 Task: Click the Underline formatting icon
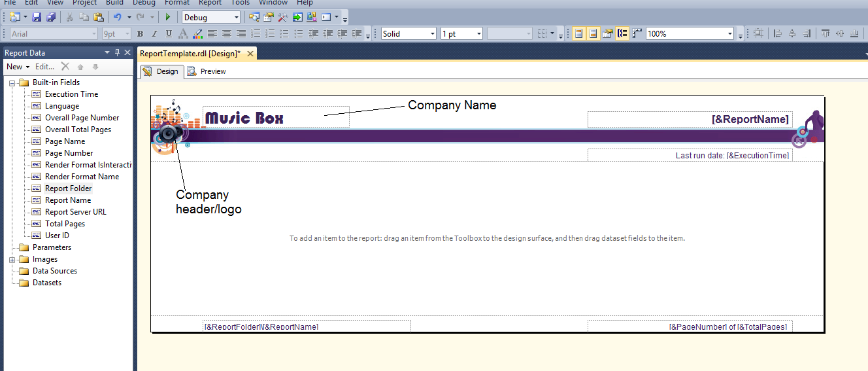tap(169, 33)
